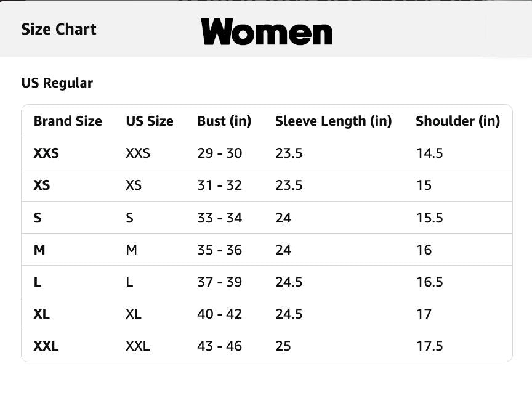Click the sleeve length value 25
This screenshot has height=395, width=532.
coord(283,346)
